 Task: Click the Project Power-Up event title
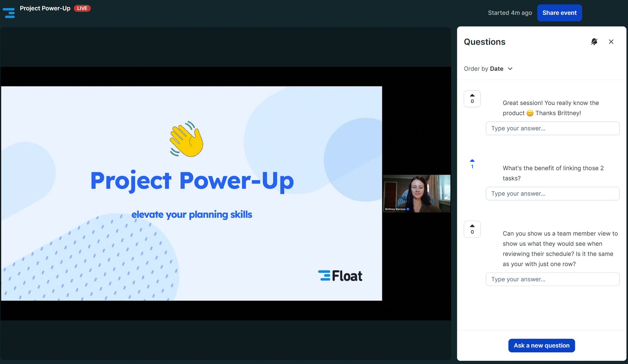(x=45, y=8)
